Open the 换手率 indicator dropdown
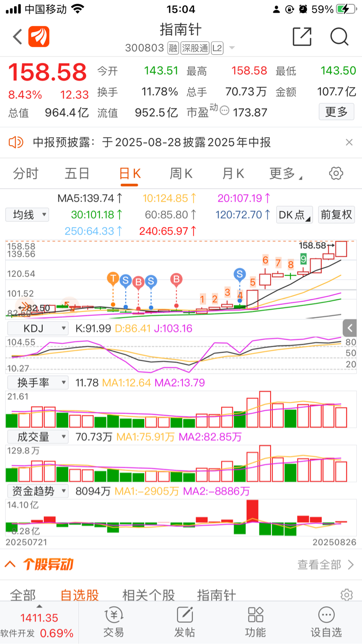The height and width of the screenshot is (644, 362). point(38,382)
